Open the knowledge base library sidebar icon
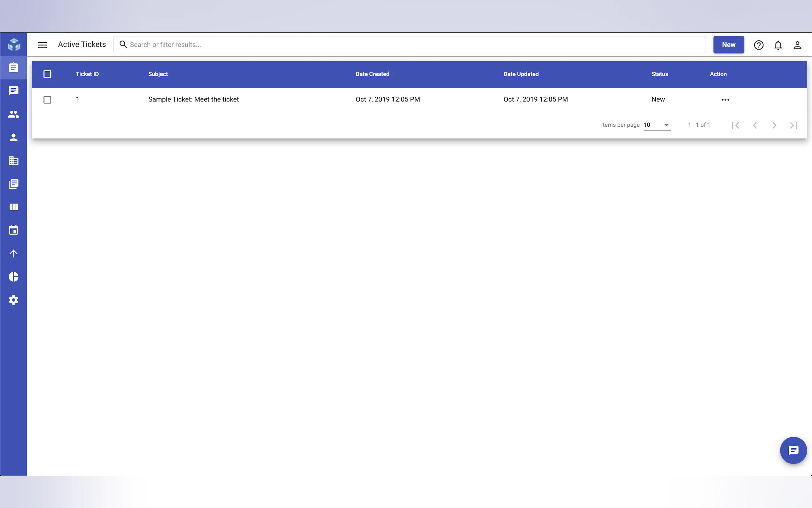 [13, 184]
